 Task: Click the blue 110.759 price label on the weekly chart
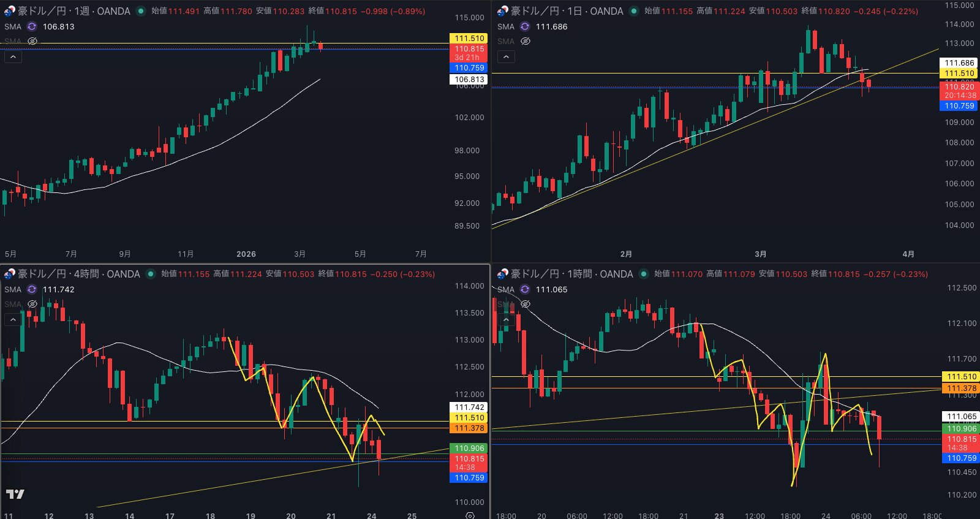coord(469,68)
